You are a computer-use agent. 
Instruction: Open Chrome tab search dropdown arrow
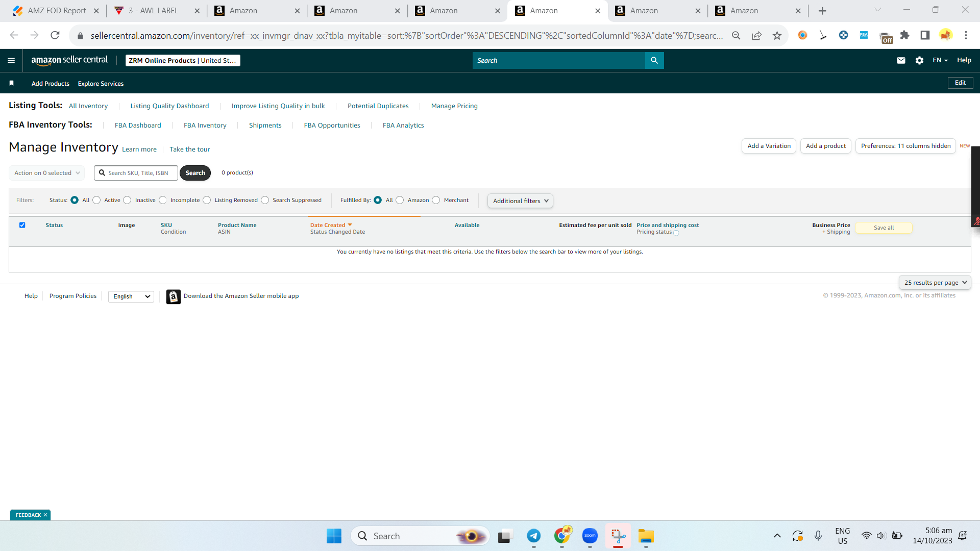point(877,10)
